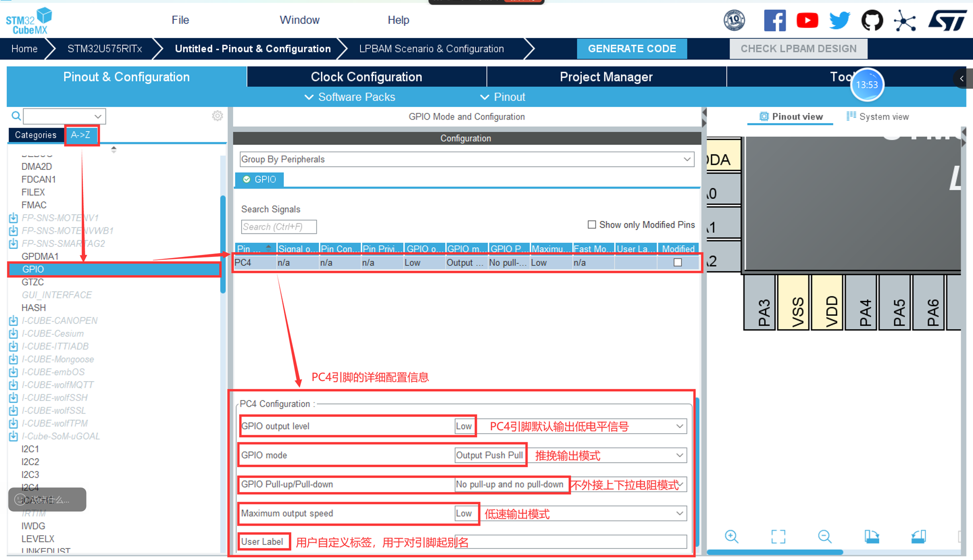Open the Group By Peripherals dropdown

[467, 159]
